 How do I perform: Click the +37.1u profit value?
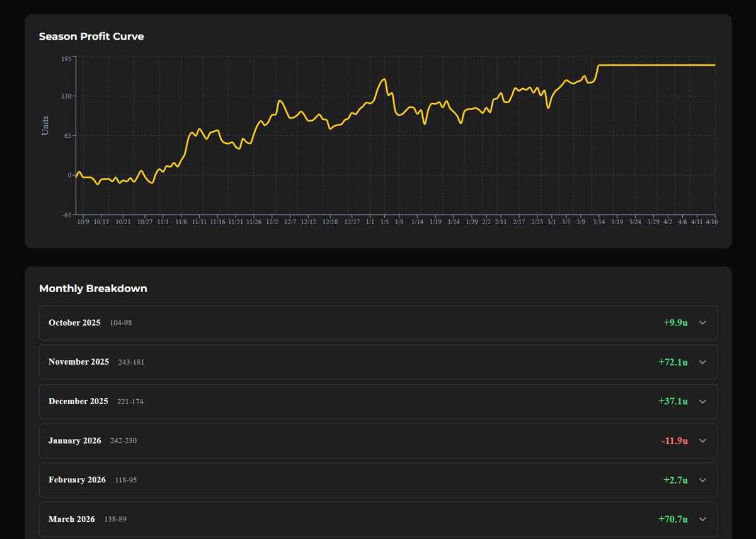[673, 401]
